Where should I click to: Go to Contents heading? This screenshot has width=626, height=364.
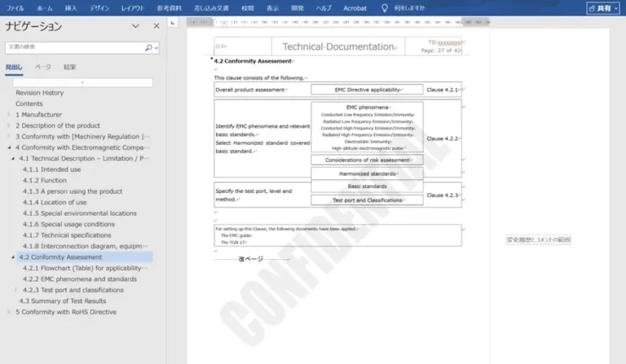coord(29,103)
